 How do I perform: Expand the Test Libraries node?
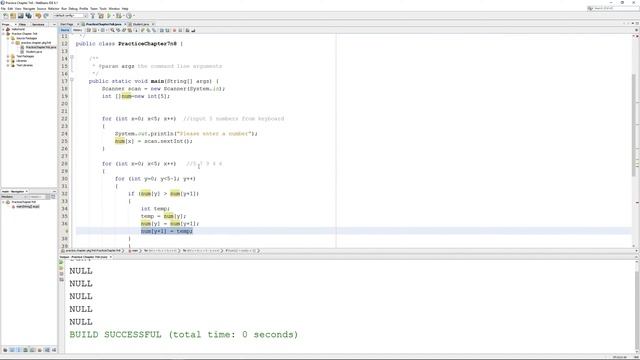click(x=8, y=65)
